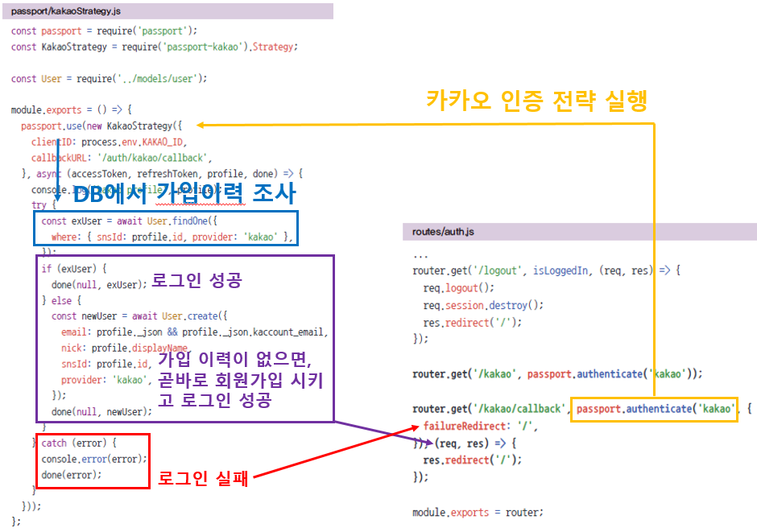The width and height of the screenshot is (757, 532).
Task: Click the async (accessToken, refreshToken, profile, done) line
Action: tap(162, 174)
